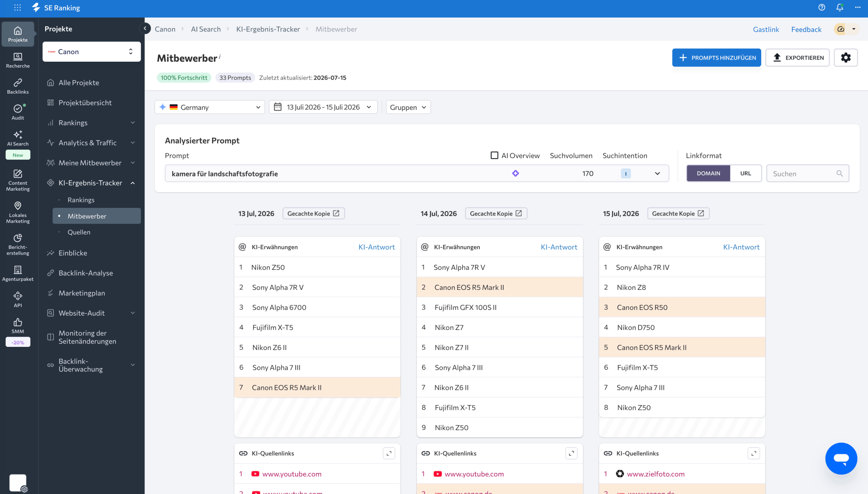Switch link format to DOMAIN
This screenshot has width=868, height=494.
point(708,173)
